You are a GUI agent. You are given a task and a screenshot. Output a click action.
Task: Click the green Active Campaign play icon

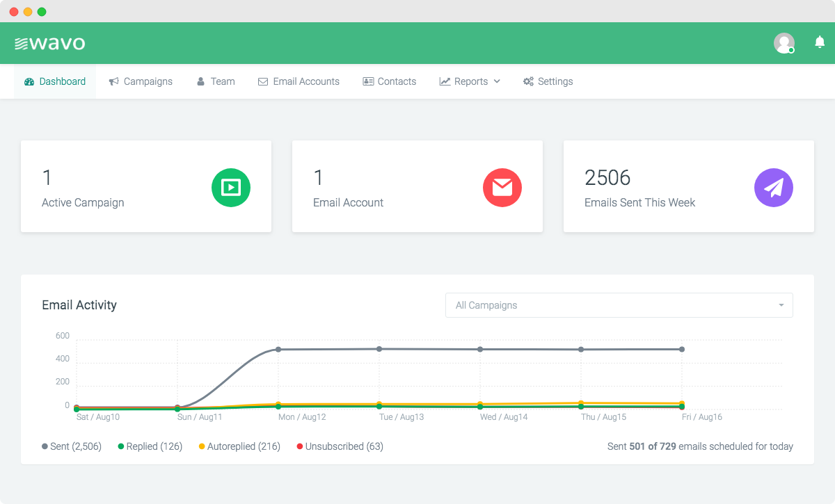click(230, 187)
